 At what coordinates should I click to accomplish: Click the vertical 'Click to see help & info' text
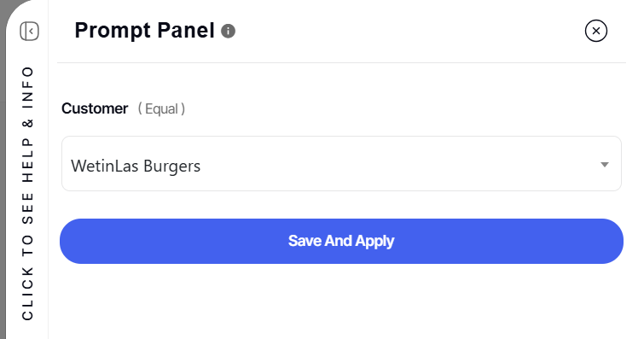[x=27, y=193]
